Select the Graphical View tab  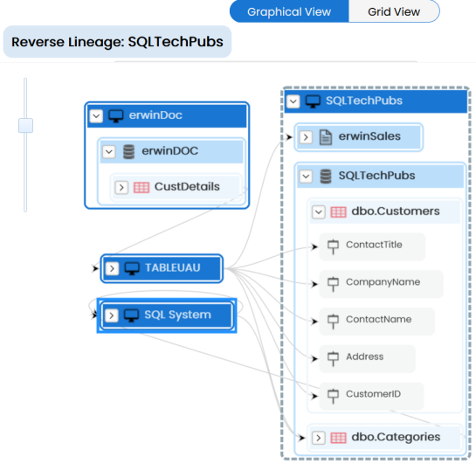289,12
